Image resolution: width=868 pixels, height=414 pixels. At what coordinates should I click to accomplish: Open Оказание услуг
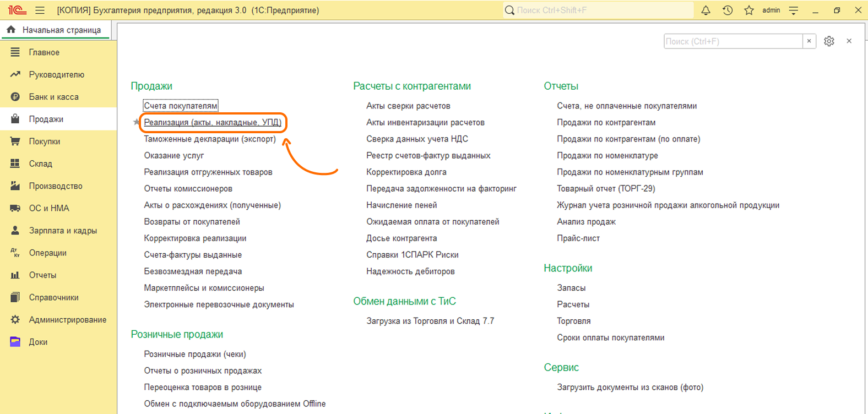174,155
